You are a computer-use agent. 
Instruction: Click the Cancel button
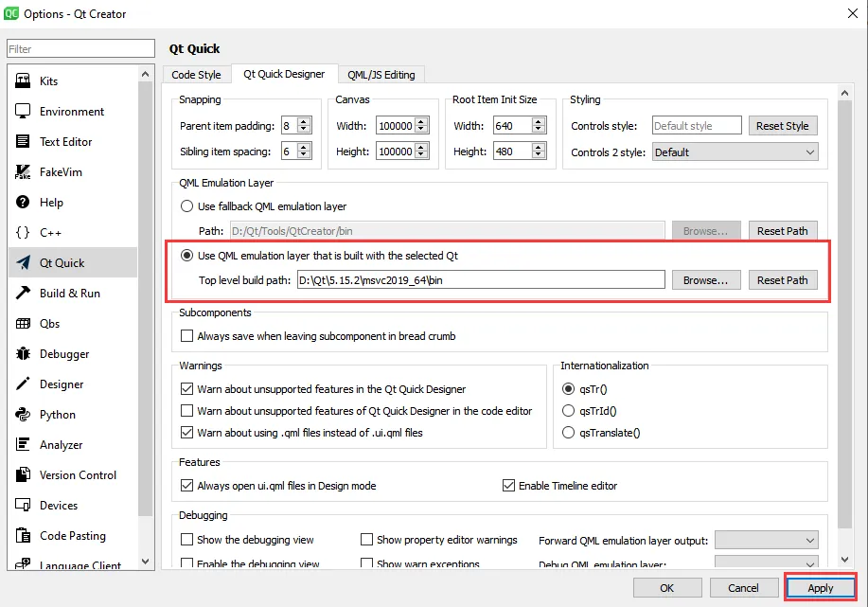click(743, 588)
